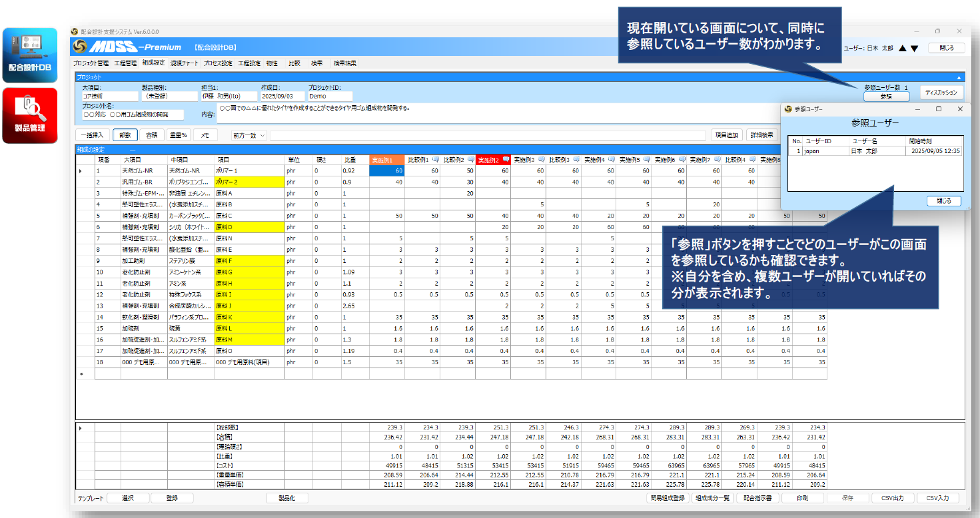Select the yellow ポリマー2 item cell

tap(248, 182)
